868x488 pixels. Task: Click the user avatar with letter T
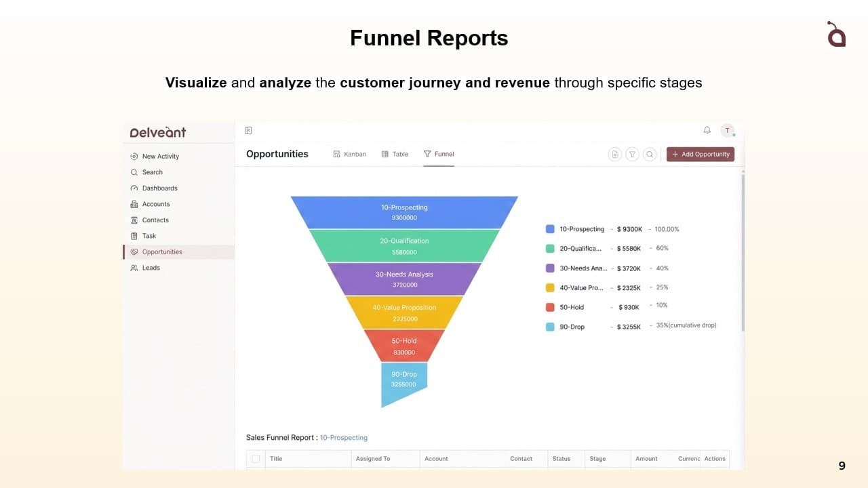click(x=727, y=130)
